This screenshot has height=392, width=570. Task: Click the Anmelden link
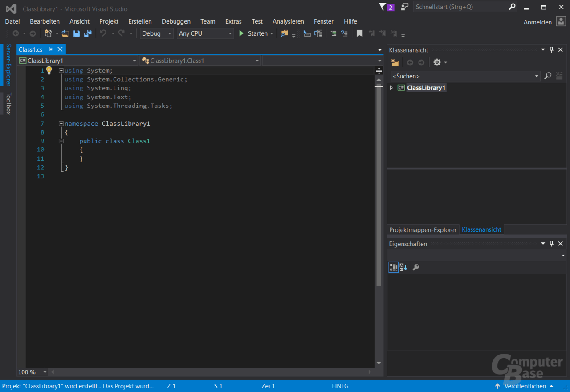pyautogui.click(x=537, y=22)
